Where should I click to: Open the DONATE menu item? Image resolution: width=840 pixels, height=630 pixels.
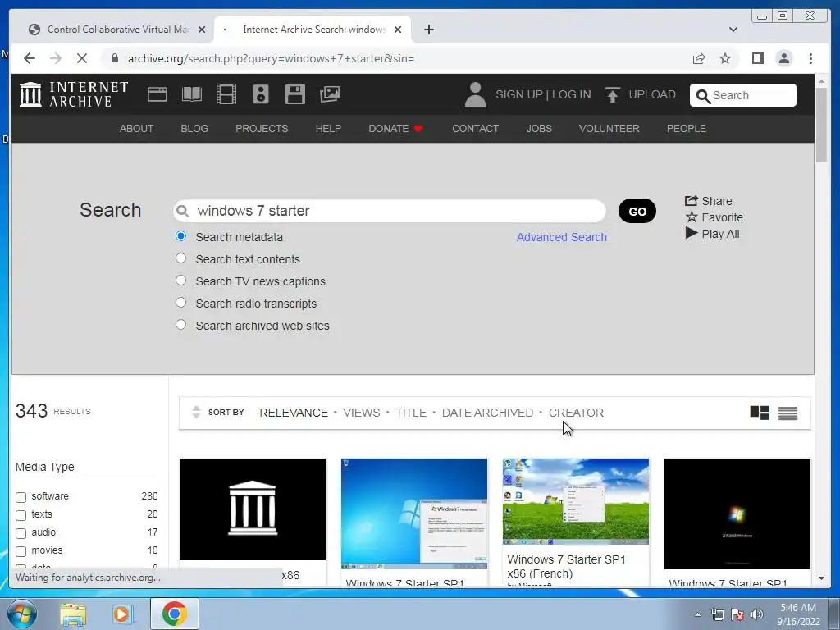395,129
